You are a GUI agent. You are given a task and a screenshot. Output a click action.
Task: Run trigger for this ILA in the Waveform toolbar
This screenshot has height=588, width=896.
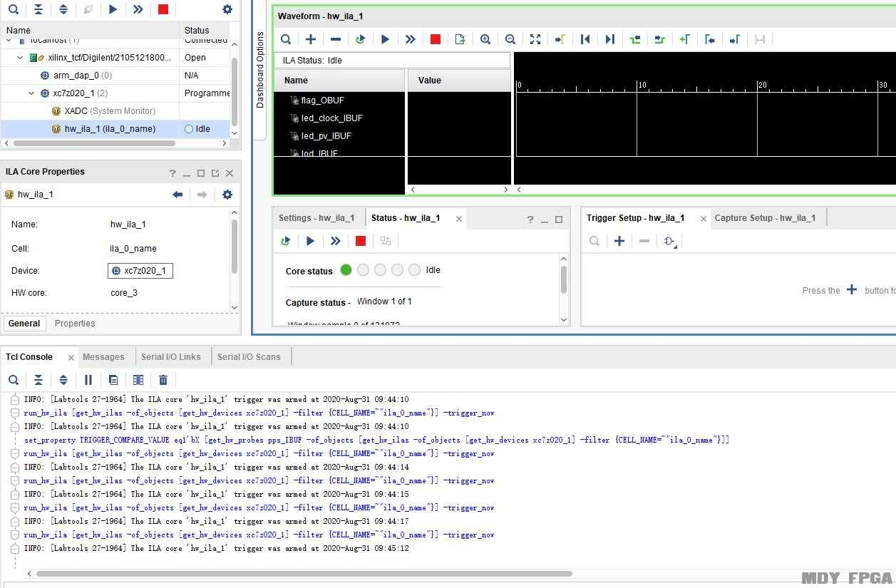385,39
